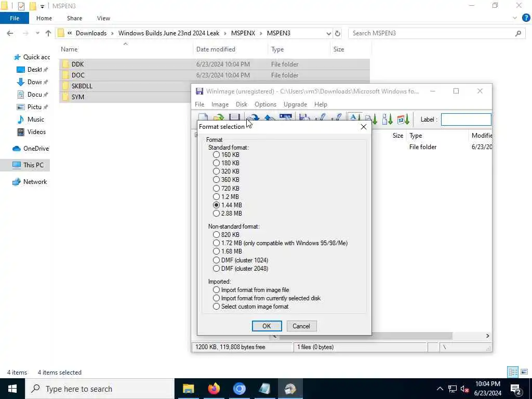Click the calendar sort by date icon
The width and height of the screenshot is (532, 399).
(403, 119)
